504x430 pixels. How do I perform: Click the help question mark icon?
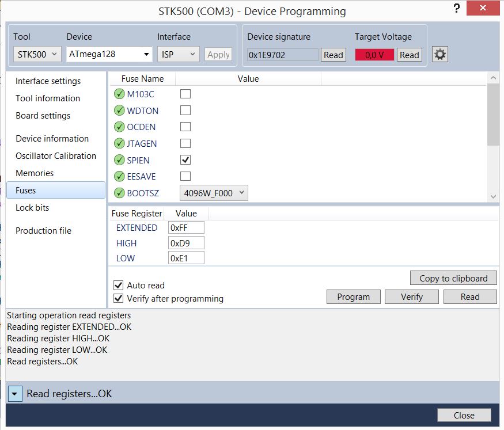[x=456, y=8]
